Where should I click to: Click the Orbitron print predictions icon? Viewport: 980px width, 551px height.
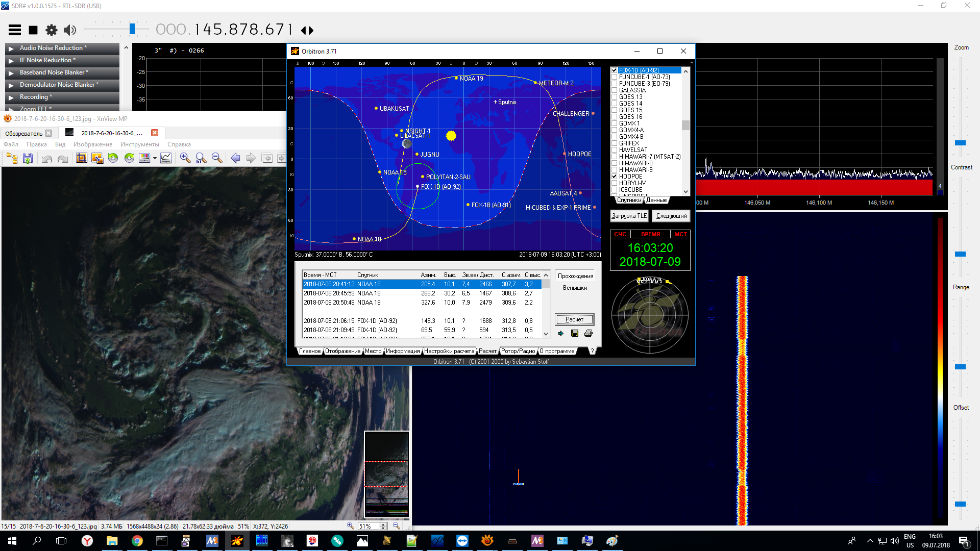(589, 333)
